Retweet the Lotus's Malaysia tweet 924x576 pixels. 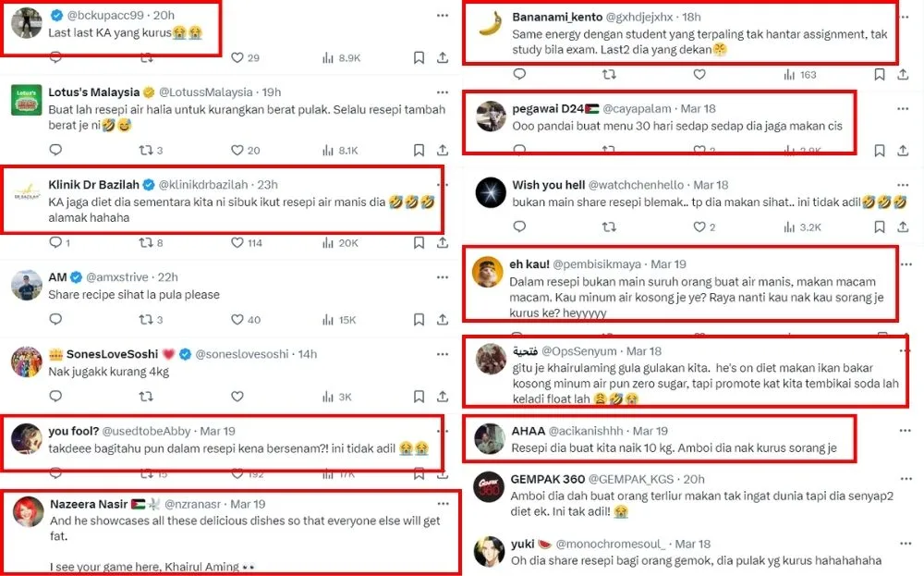tap(146, 150)
